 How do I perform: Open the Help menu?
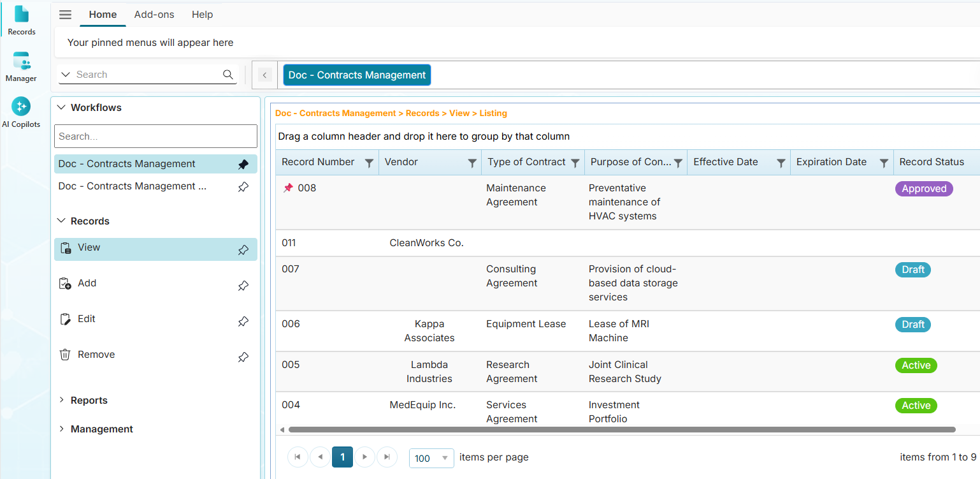pos(202,14)
